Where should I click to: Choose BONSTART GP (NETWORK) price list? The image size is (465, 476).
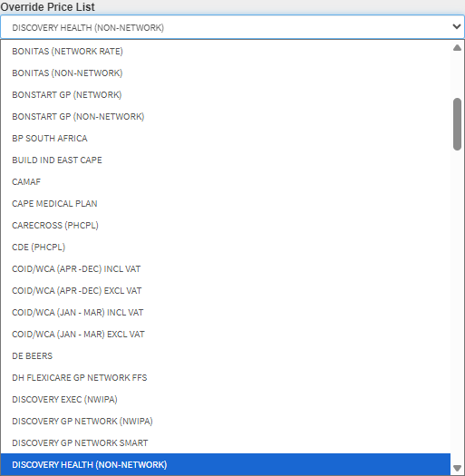point(226,95)
